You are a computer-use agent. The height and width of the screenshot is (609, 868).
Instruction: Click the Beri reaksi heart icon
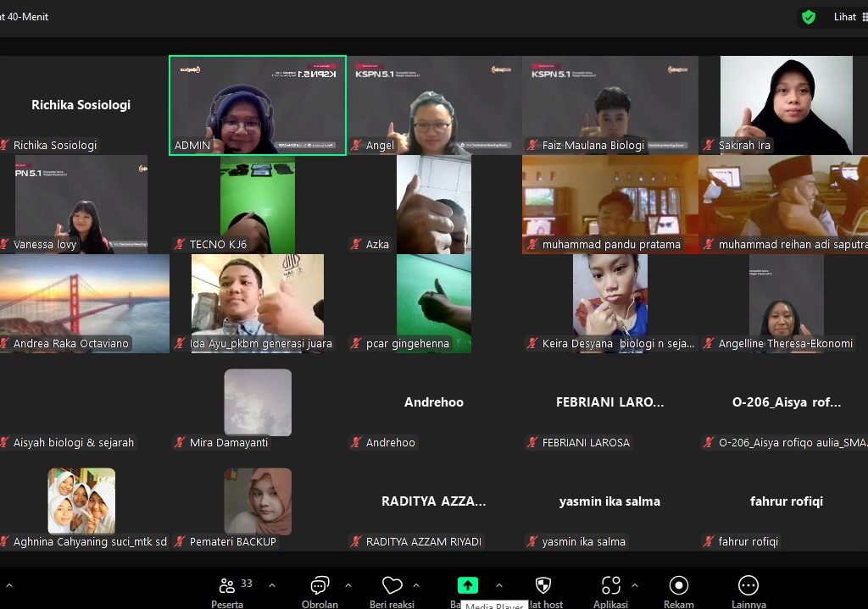[x=392, y=586]
